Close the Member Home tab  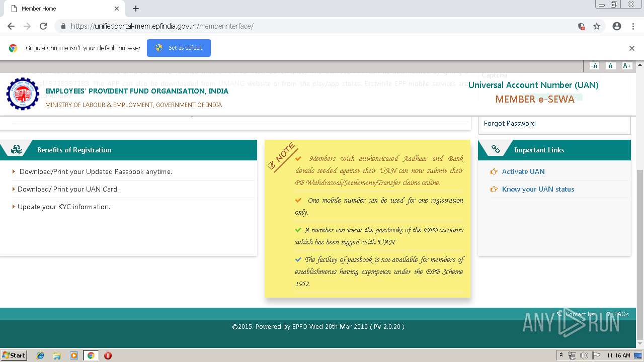(117, 9)
